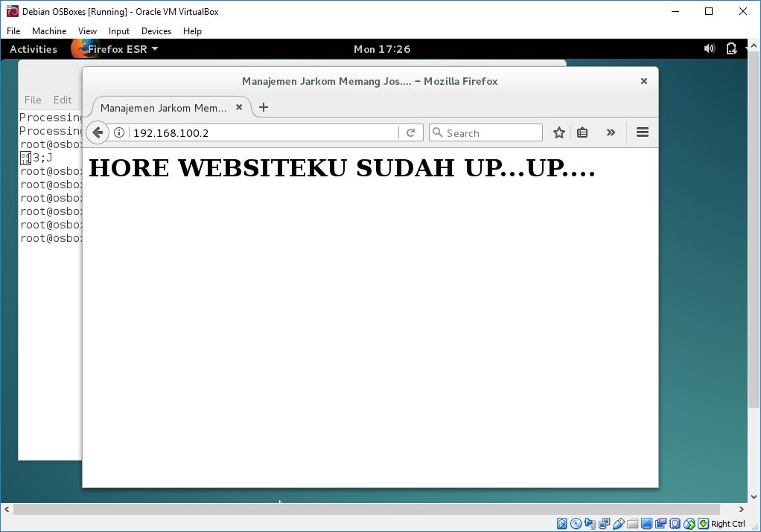Open the Devices menu in VirtualBox
Viewport: 761px width, 532px height.
point(156,31)
